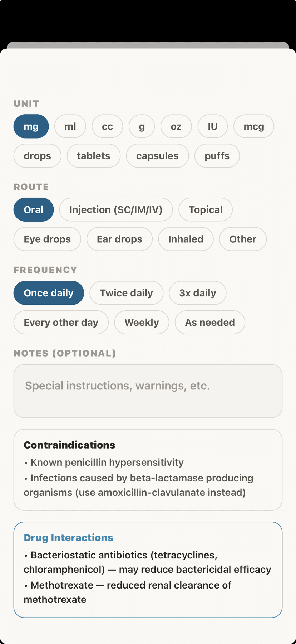Select the "Other" route chip

pos(243,239)
